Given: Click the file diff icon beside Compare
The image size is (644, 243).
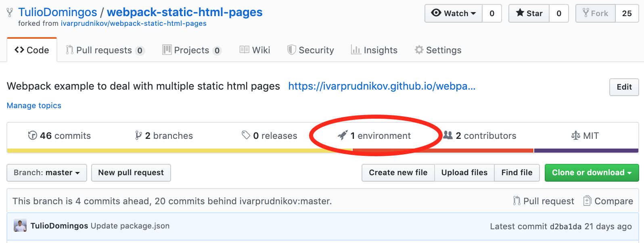Looking at the screenshot, I should (x=588, y=201).
